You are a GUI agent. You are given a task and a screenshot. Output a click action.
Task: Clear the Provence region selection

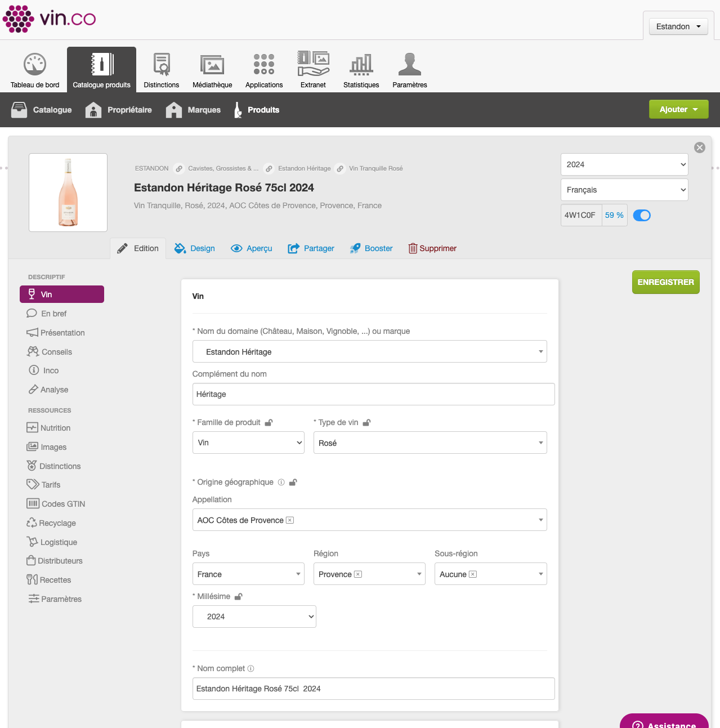[358, 574]
